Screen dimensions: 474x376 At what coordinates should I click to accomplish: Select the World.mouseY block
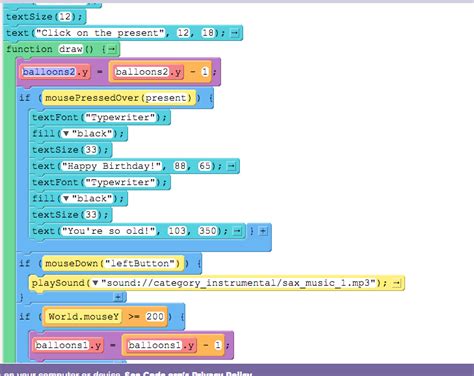(x=84, y=317)
